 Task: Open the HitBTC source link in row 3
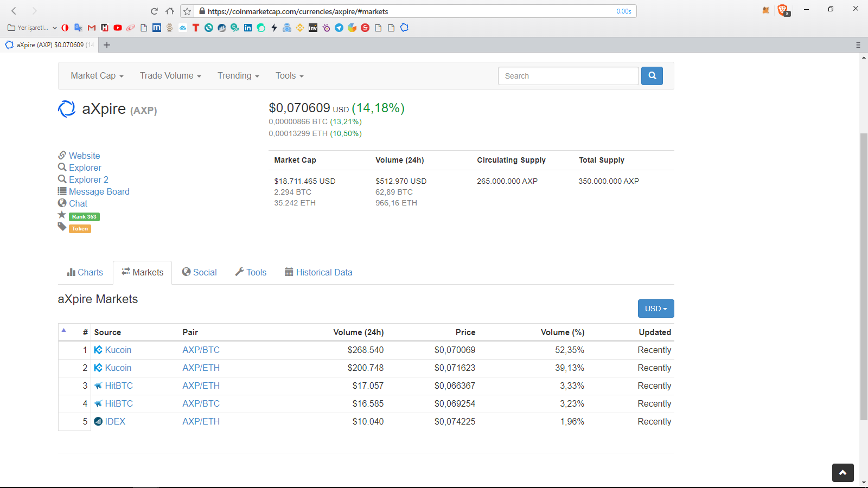(119, 386)
